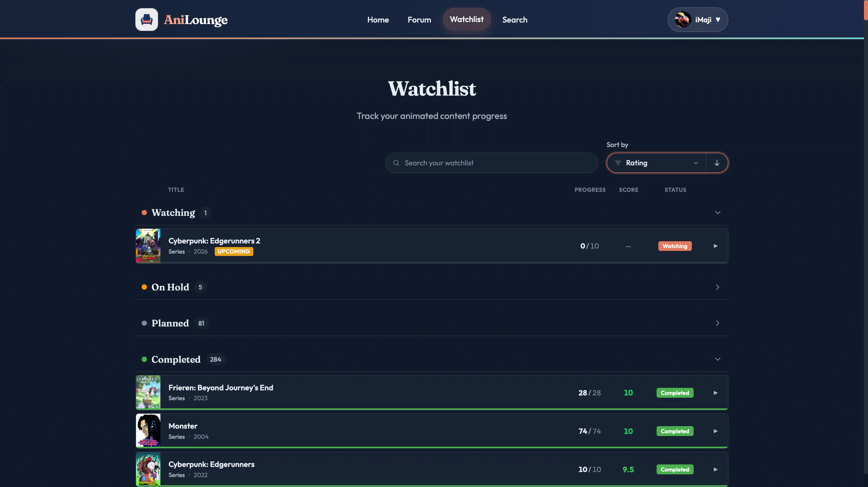Viewport: 868px width, 487px height.
Task: Open Cyberpunk: Edgerunners 2022 poster thumbnail
Action: tap(148, 469)
